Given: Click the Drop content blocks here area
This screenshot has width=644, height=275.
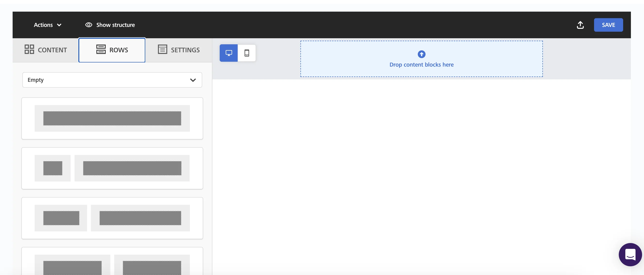Looking at the screenshot, I should [x=421, y=59].
